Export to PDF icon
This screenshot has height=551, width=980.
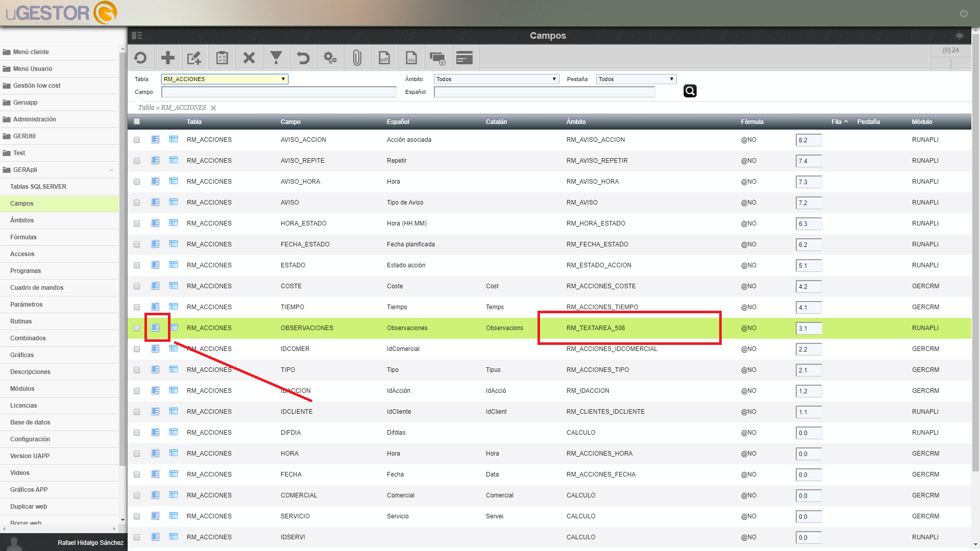click(384, 58)
